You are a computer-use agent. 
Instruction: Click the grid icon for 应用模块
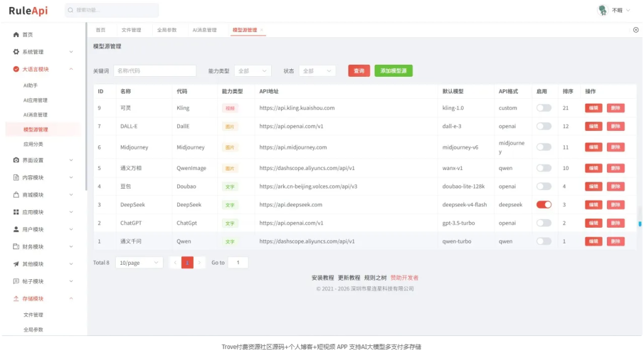tap(16, 211)
